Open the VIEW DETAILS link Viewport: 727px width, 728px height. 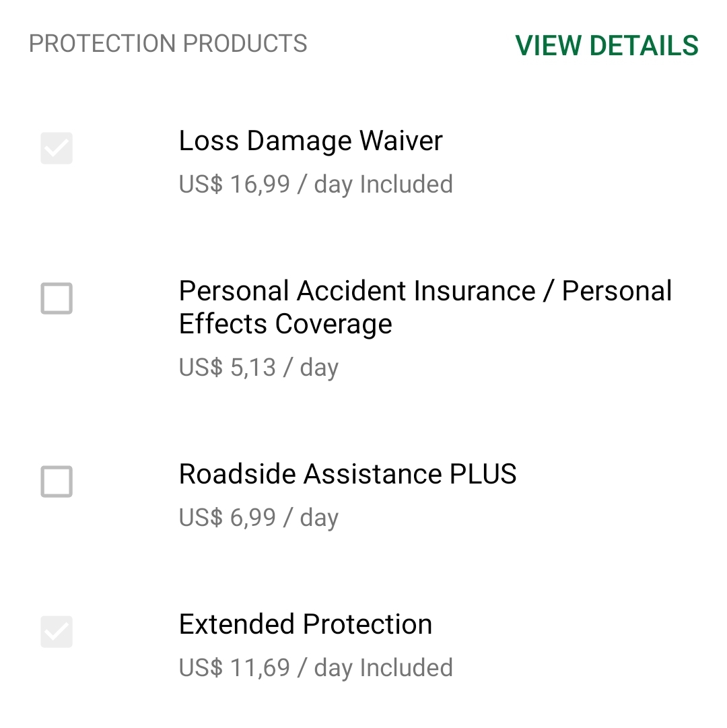607,46
